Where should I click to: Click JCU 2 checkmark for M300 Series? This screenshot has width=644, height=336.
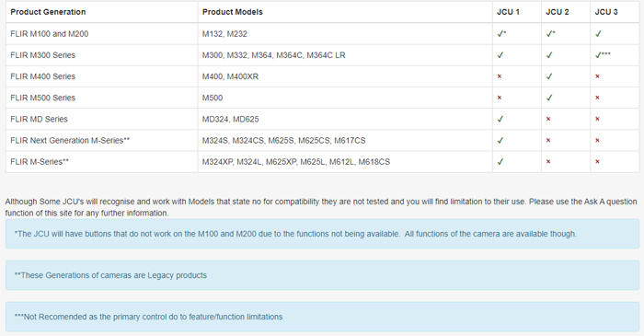pos(549,55)
